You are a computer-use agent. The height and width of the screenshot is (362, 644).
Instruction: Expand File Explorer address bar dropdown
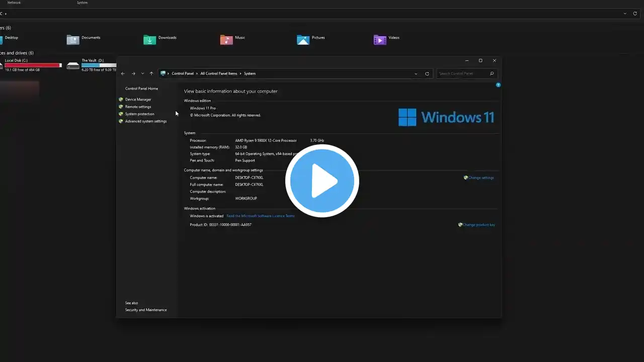[625, 14]
